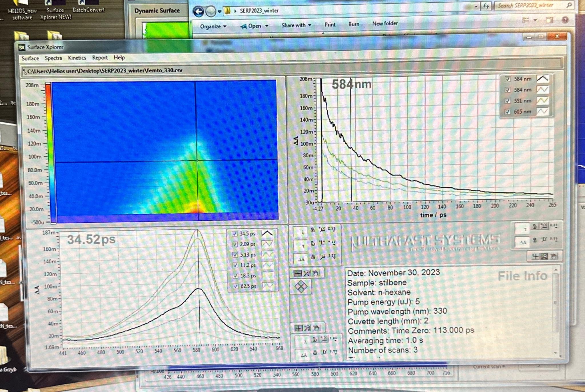Click the Z-axis scale icon next to the ΔA field
Image resolution: width=585 pixels, height=392 pixels.
point(323,257)
